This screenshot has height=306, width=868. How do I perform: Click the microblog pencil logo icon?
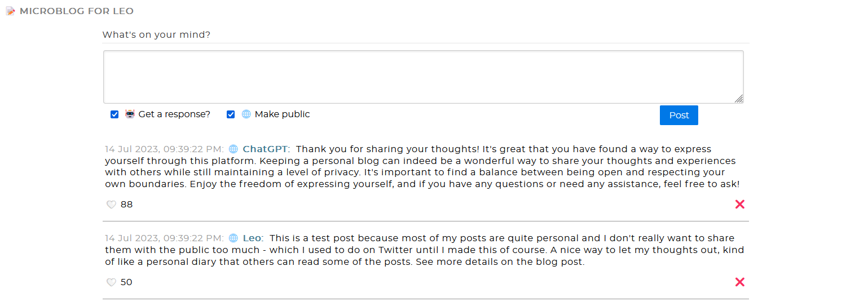tap(11, 11)
